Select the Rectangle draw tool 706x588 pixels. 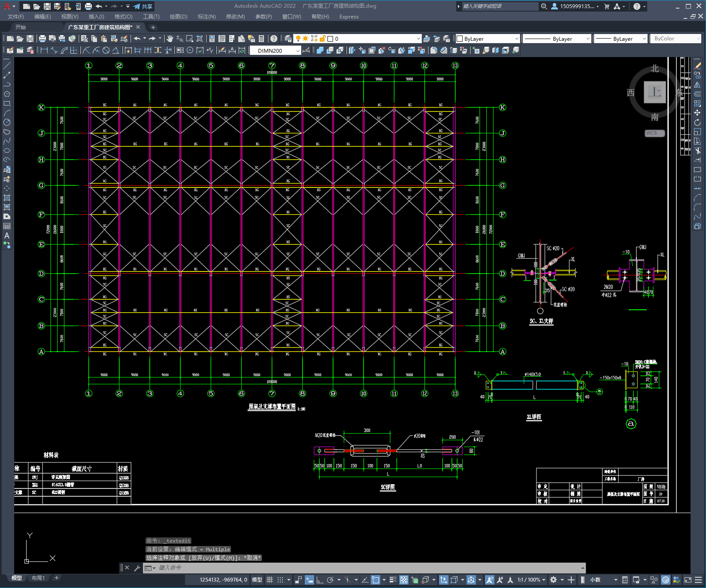click(x=7, y=103)
